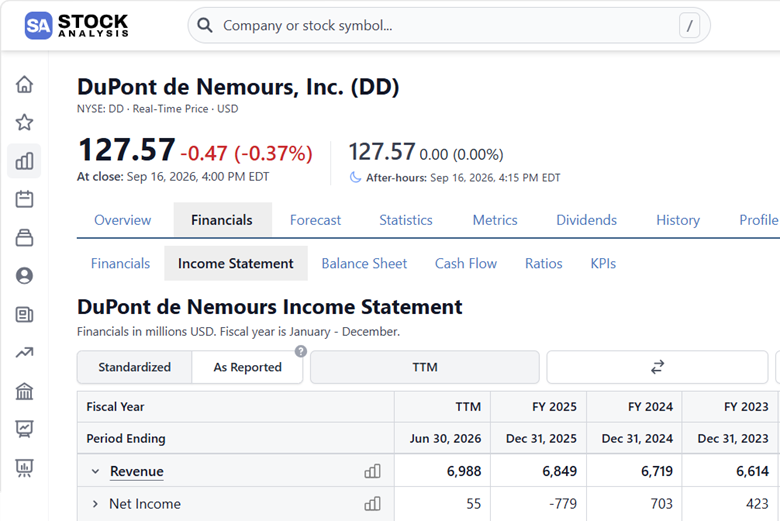Screen dimensions: 780x521
Task: Focus the company or stock symbol search field
Action: click(x=449, y=25)
